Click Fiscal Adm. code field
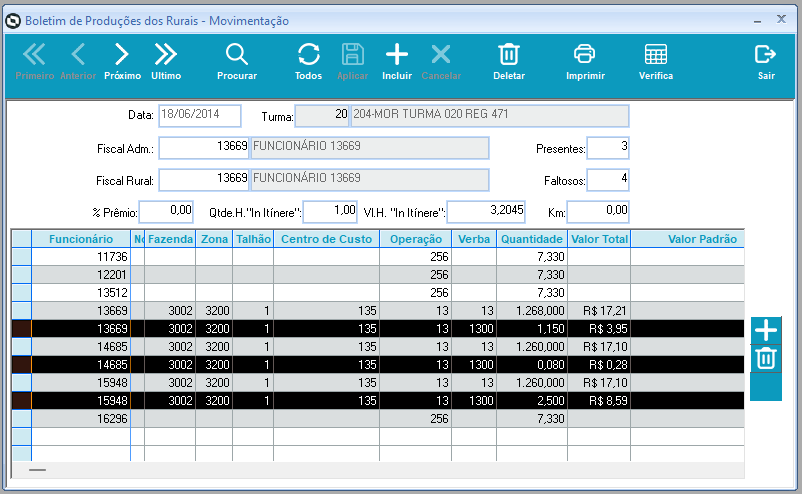This screenshot has height=494, width=802. point(204,148)
